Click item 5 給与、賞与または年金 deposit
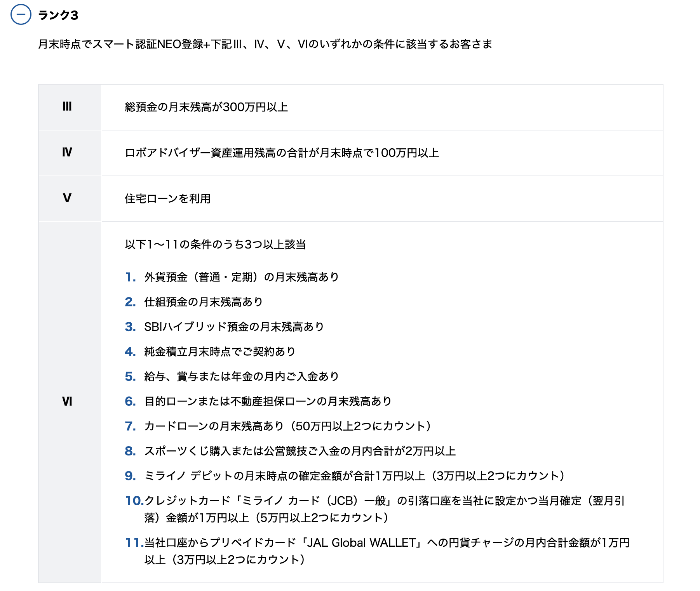700x591 pixels. click(241, 377)
